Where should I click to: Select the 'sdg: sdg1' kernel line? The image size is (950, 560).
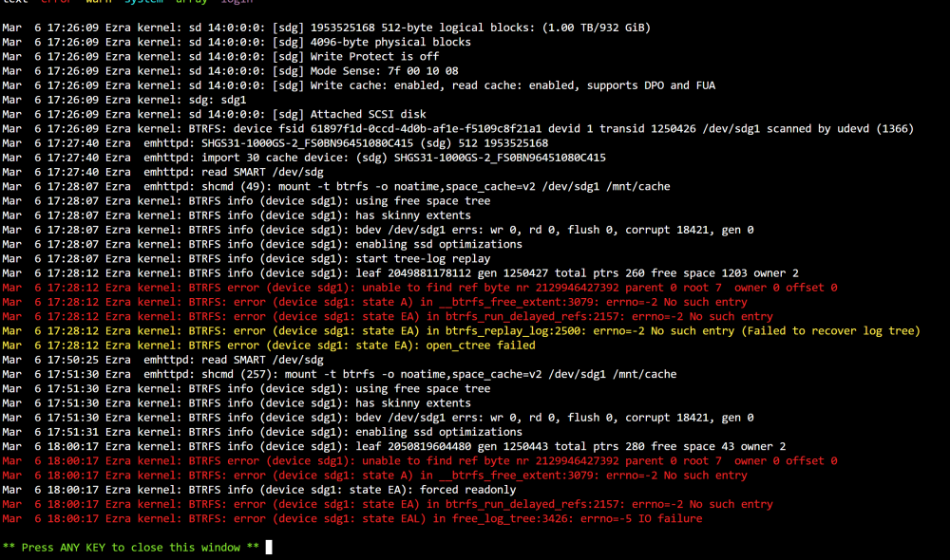pos(124,100)
